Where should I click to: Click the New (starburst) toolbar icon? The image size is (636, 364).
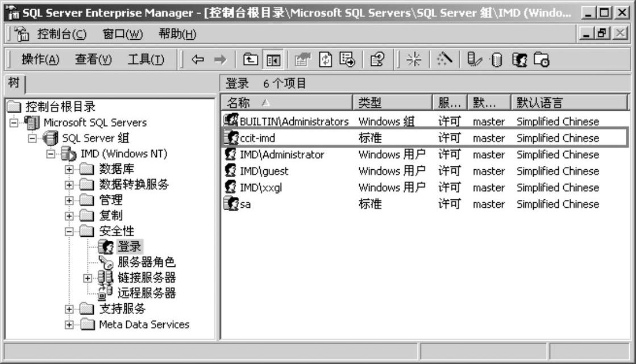point(414,60)
